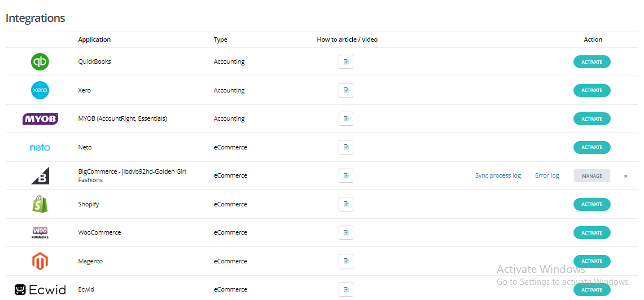Select the WooCommerce application name
The height and width of the screenshot is (300, 644).
(x=99, y=232)
